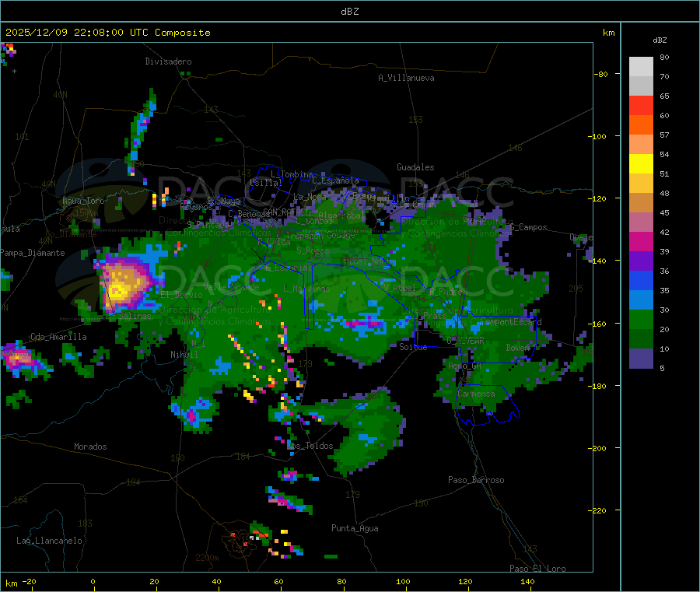This screenshot has height=592, width=700.
Task: Select the Guadales map label
Action: (x=415, y=167)
